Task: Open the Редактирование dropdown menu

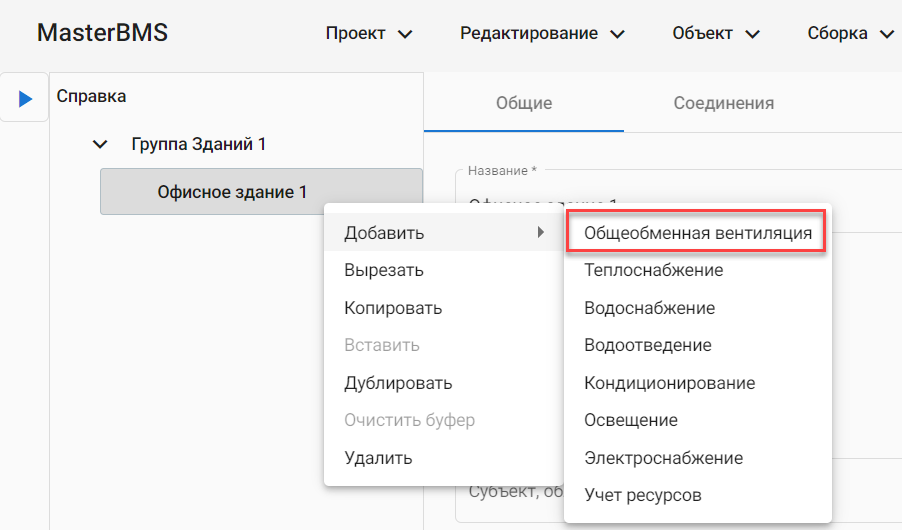Action: 542,34
